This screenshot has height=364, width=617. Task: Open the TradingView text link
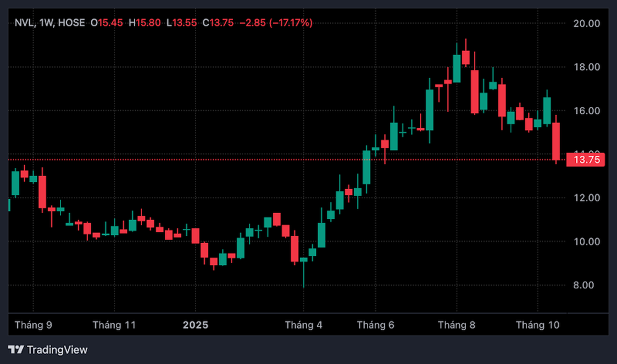coord(57,350)
